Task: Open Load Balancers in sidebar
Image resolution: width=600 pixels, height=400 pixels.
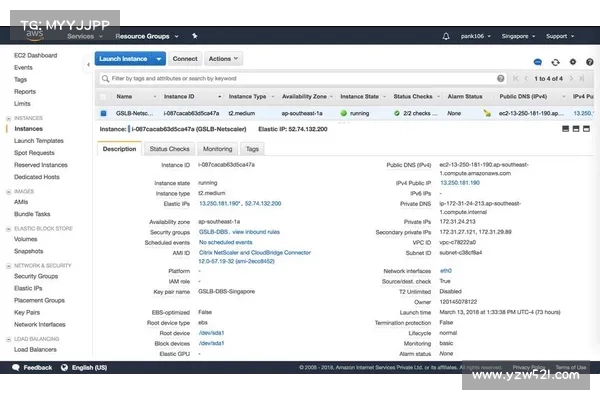Action: click(35, 350)
